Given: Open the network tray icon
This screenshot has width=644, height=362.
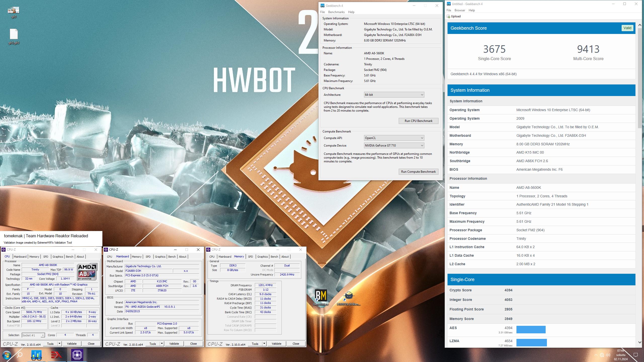Looking at the screenshot, I should click(602, 355).
